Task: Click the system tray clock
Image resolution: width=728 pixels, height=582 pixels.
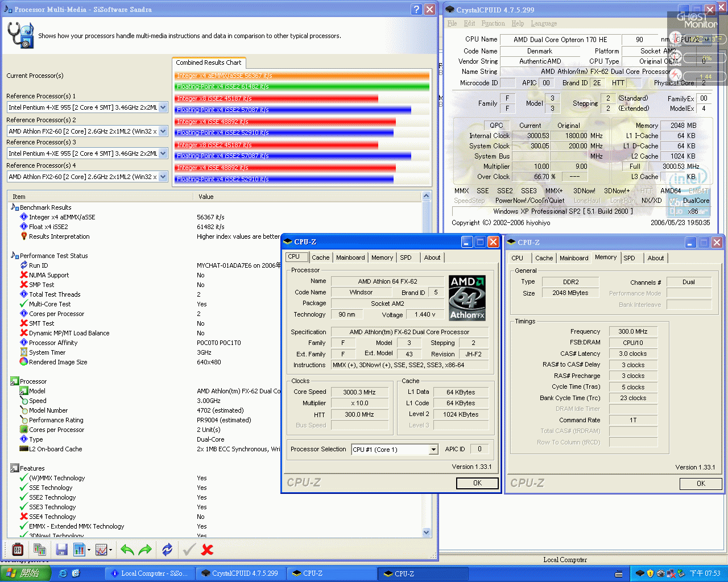Action: pyautogui.click(x=705, y=573)
